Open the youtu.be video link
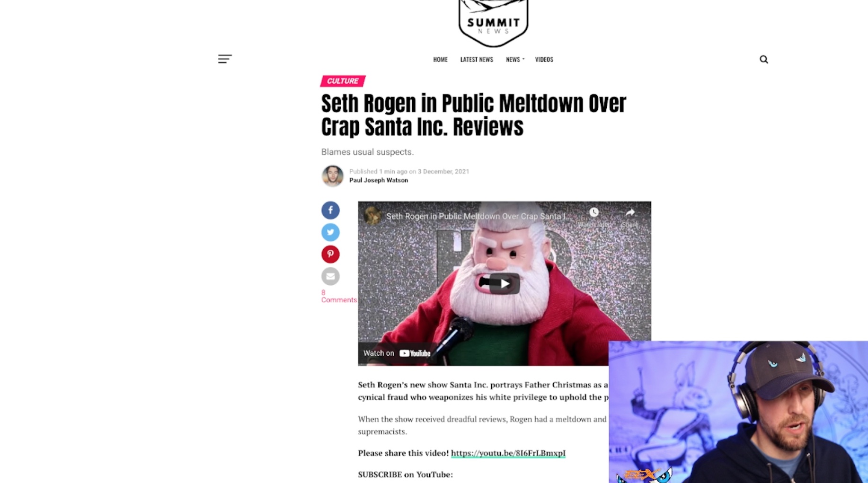The height and width of the screenshot is (483, 868). [x=508, y=453]
